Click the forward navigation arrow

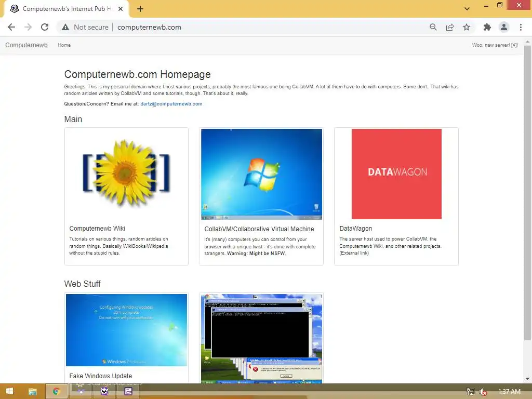pyautogui.click(x=28, y=27)
